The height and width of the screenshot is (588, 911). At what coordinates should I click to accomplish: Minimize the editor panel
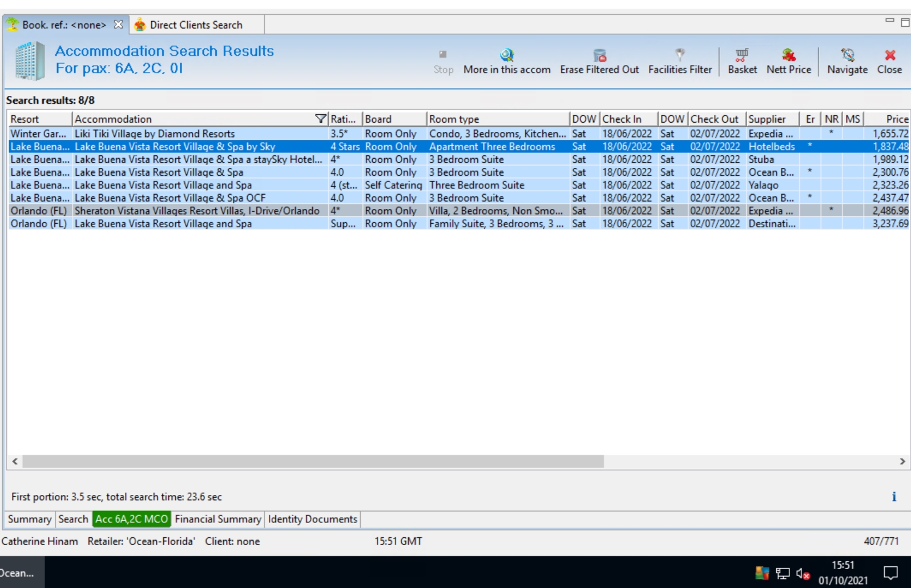[x=889, y=21]
